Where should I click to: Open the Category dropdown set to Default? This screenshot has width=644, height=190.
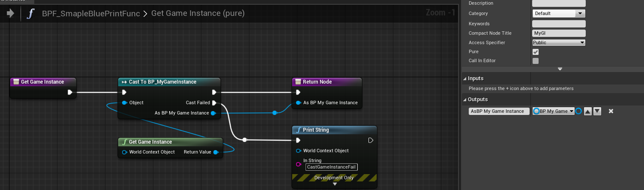[559, 13]
